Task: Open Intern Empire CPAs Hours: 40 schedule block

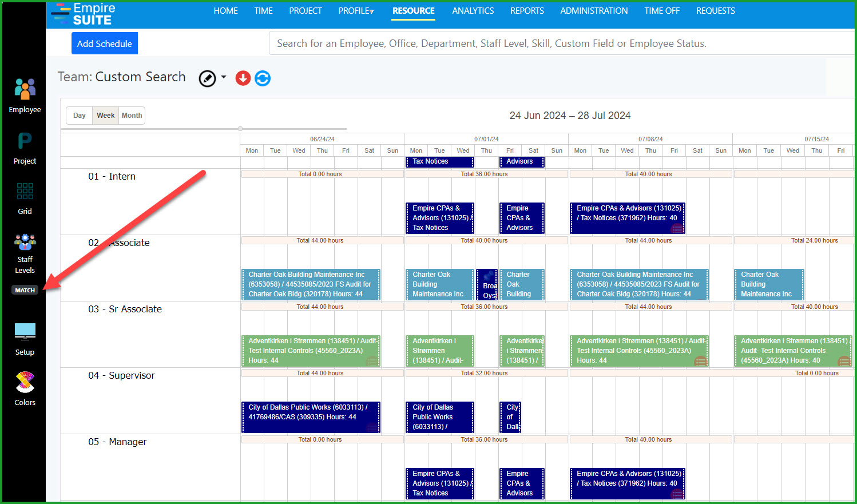Action: (x=628, y=218)
